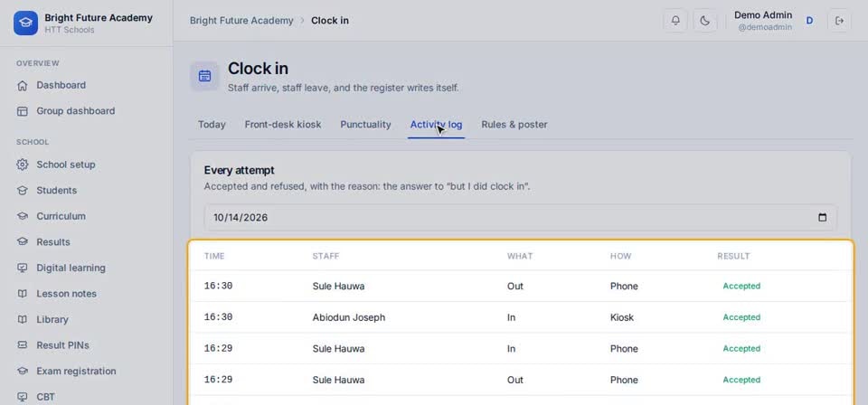Click the RESULT column header
Screen dimensions: 868x405
tap(733, 256)
